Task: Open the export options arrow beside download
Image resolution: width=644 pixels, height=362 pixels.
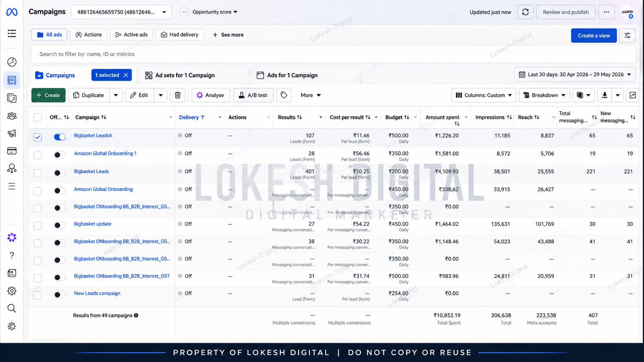Action: point(618,95)
